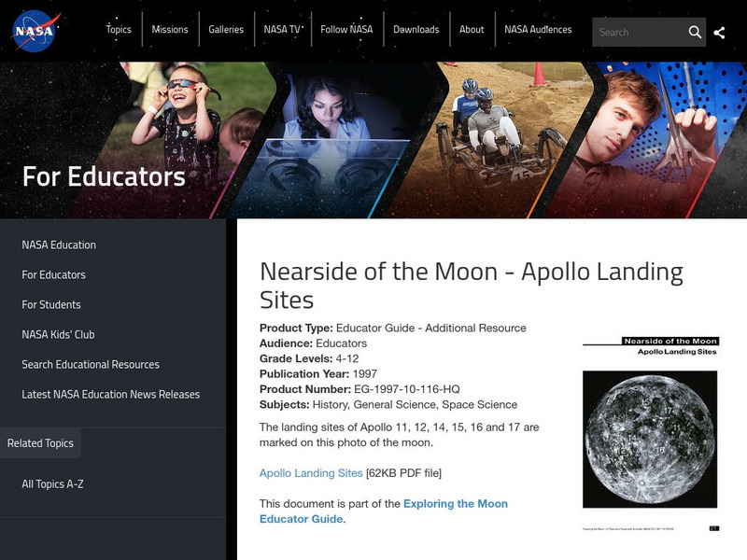The width and height of the screenshot is (747, 560).
Task: Click the search magnifier icon
Action: click(x=695, y=33)
